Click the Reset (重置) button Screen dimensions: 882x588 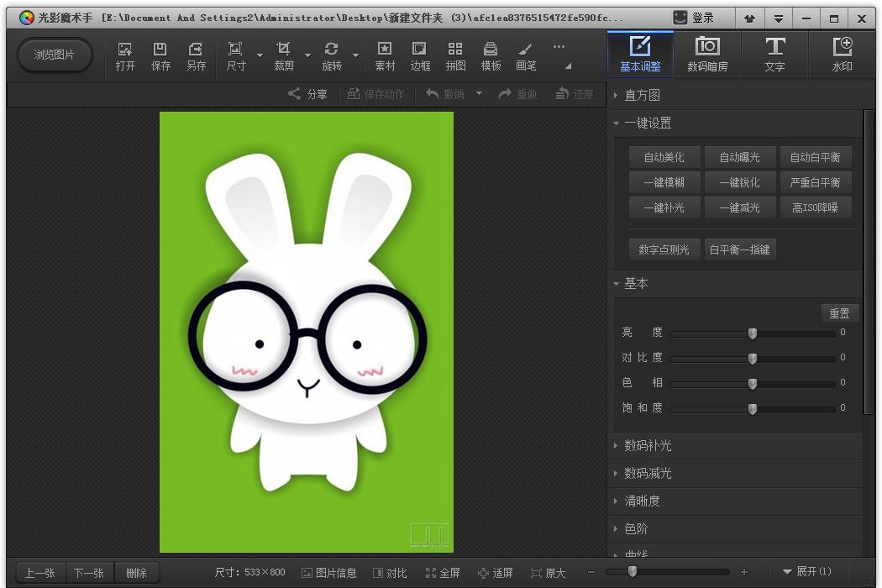(839, 313)
